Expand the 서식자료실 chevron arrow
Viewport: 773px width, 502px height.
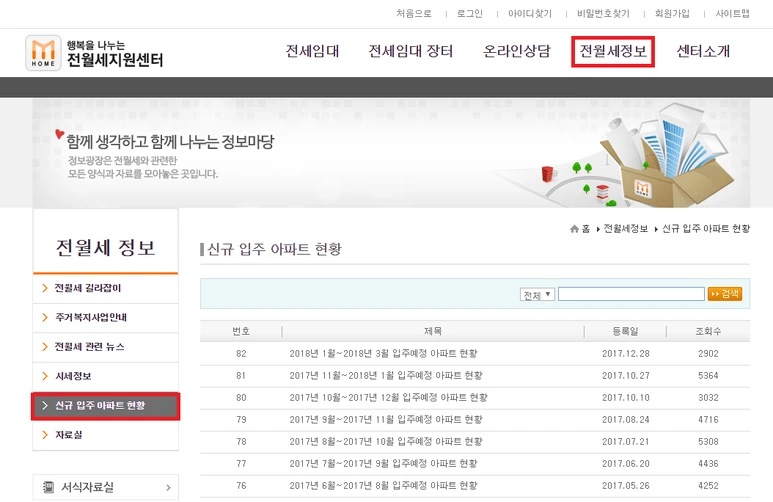pos(169,487)
